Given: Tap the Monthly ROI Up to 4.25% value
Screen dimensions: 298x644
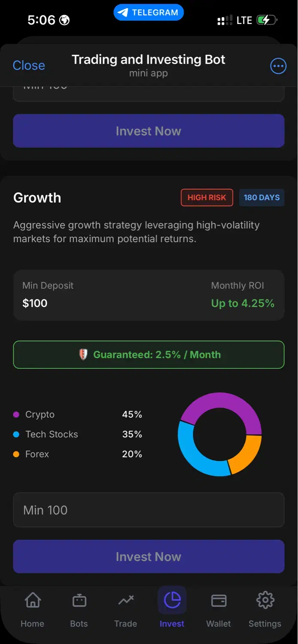Looking at the screenshot, I should (243, 303).
